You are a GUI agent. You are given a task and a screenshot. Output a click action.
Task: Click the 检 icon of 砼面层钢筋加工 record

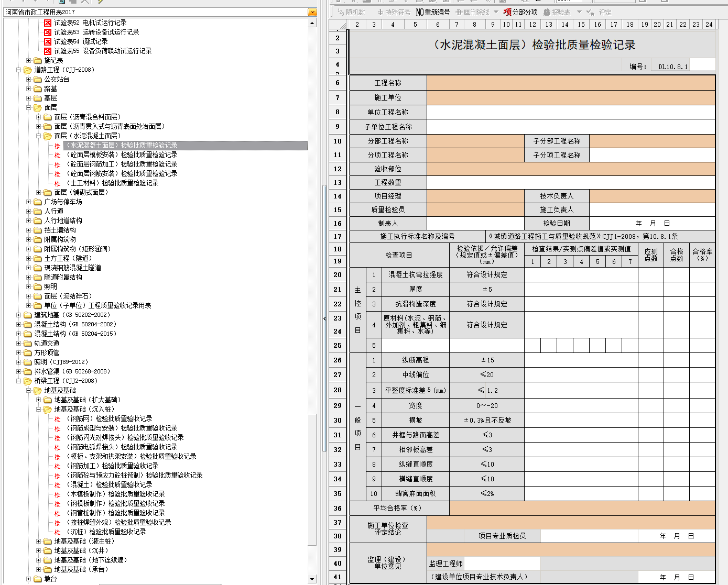pos(58,164)
